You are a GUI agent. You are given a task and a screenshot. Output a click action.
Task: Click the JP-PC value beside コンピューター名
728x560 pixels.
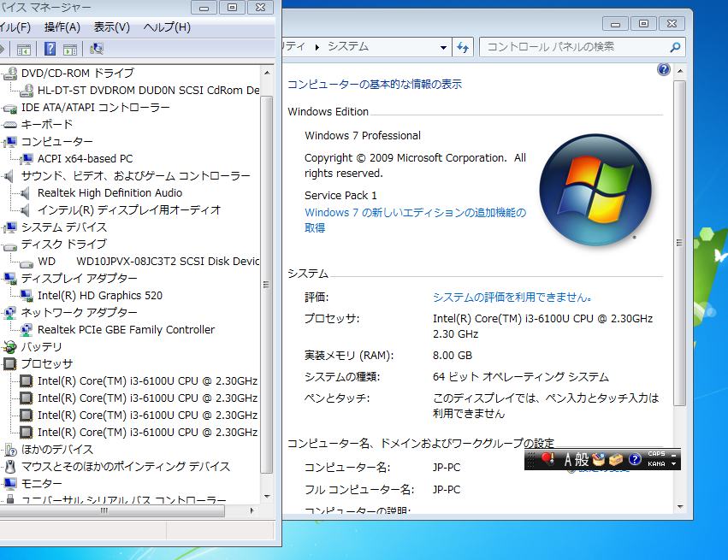(447, 467)
